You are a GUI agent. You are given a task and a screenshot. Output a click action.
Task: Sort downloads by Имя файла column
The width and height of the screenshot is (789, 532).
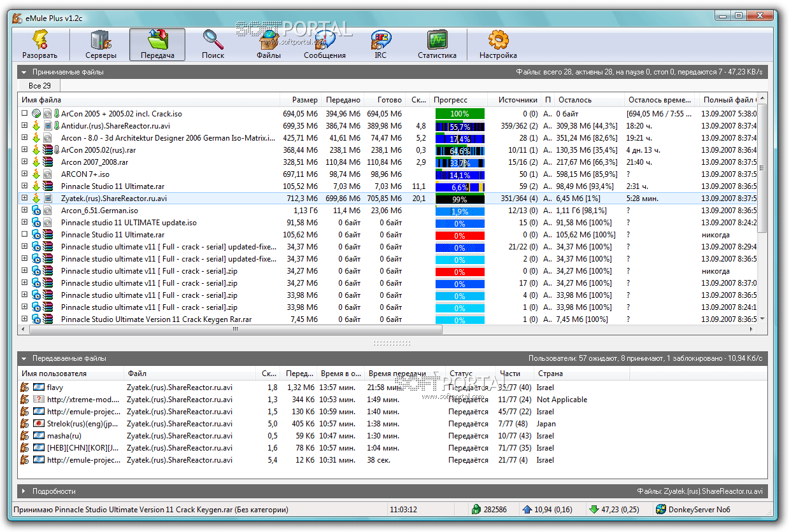point(149,100)
